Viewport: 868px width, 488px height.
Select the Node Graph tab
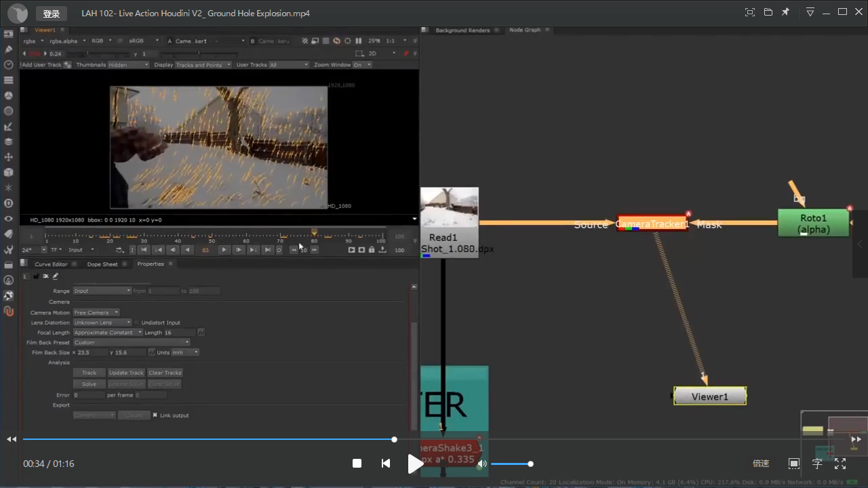[x=525, y=30]
